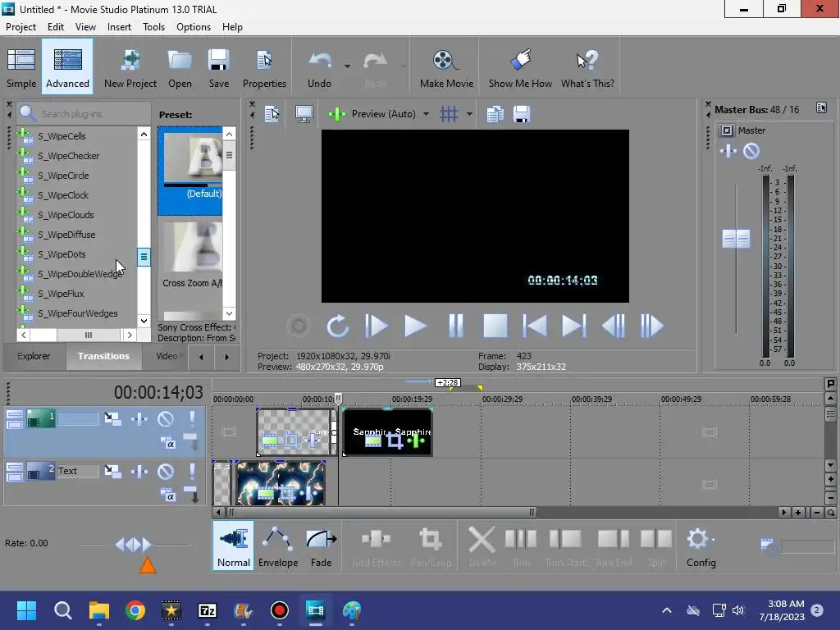Solo the Text track
Viewport: 840px width, 630px height.
coord(192,472)
